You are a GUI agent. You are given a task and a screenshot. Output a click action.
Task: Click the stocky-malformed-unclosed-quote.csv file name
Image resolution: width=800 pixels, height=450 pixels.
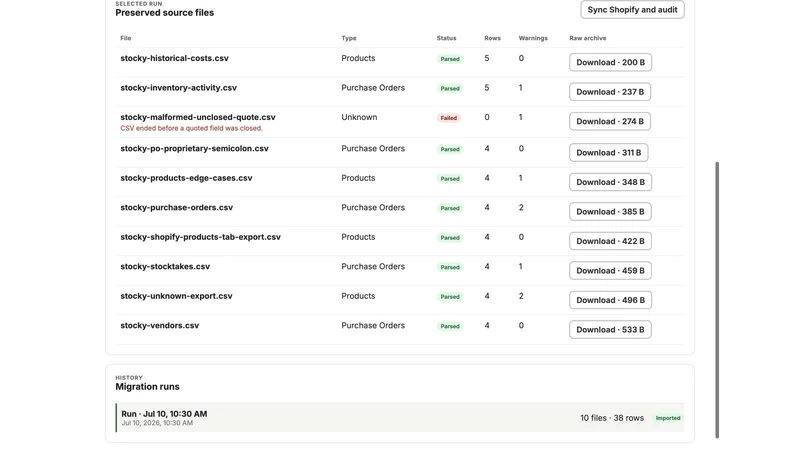pyautogui.click(x=198, y=117)
